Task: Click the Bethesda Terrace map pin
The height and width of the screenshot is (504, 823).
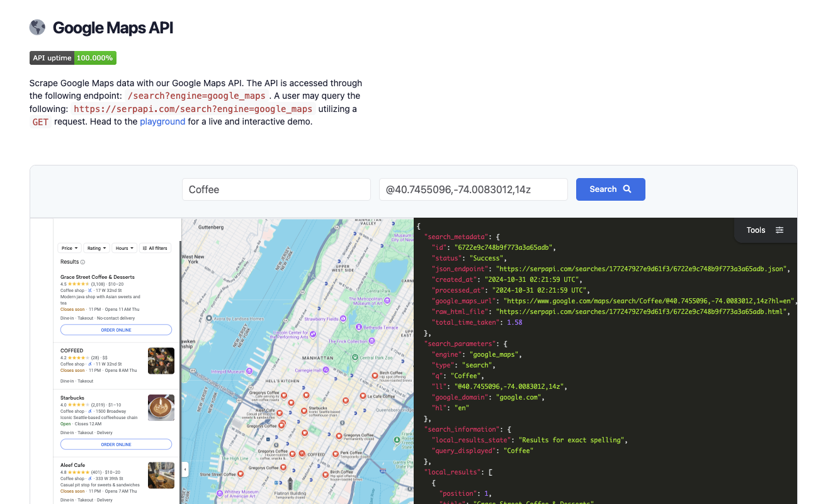Action: [359, 327]
